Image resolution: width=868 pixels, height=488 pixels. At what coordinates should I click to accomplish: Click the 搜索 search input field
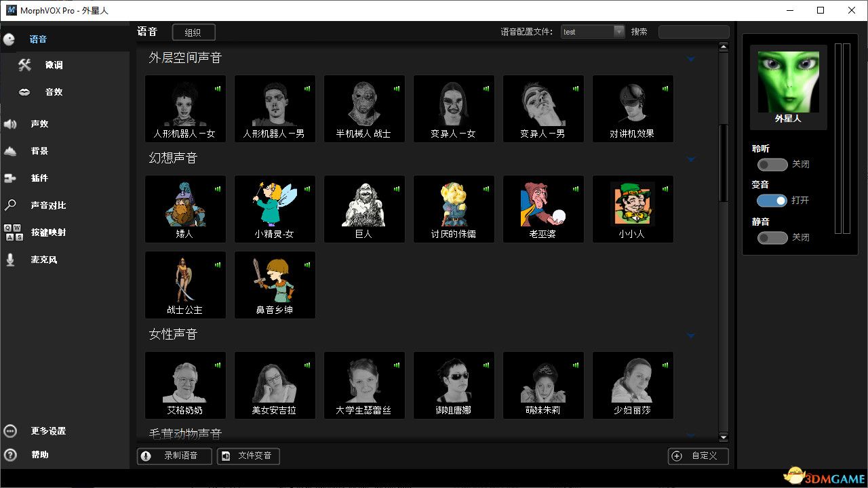point(693,32)
